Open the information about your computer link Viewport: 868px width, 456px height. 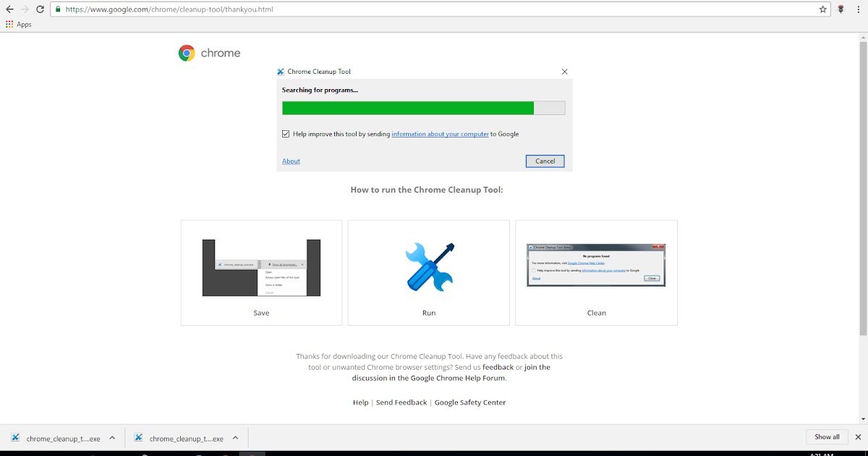[440, 134]
